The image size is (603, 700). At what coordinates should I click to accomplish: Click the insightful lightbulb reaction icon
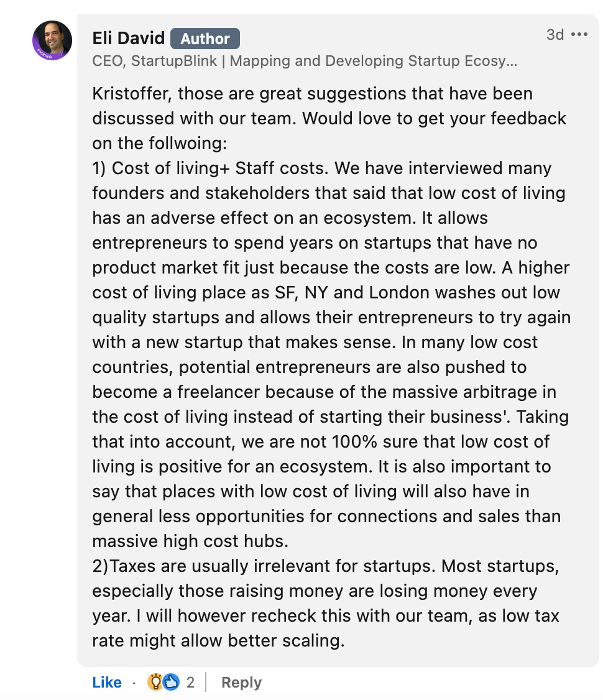coord(155,682)
